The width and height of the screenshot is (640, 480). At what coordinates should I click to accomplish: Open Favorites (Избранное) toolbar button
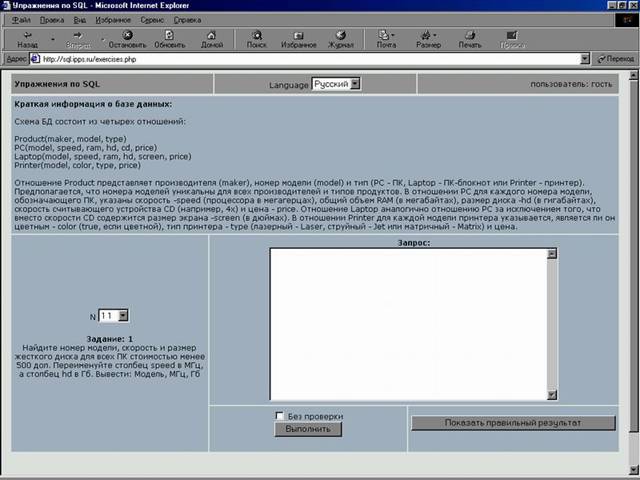click(299, 39)
